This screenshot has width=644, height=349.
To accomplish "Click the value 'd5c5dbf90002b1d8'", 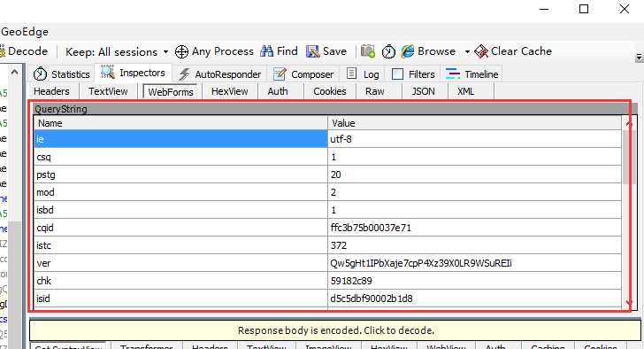I will pos(475,298).
